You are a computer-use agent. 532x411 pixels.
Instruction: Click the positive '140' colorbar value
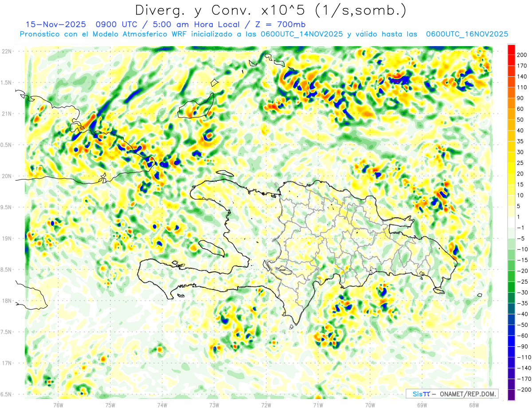522,77
